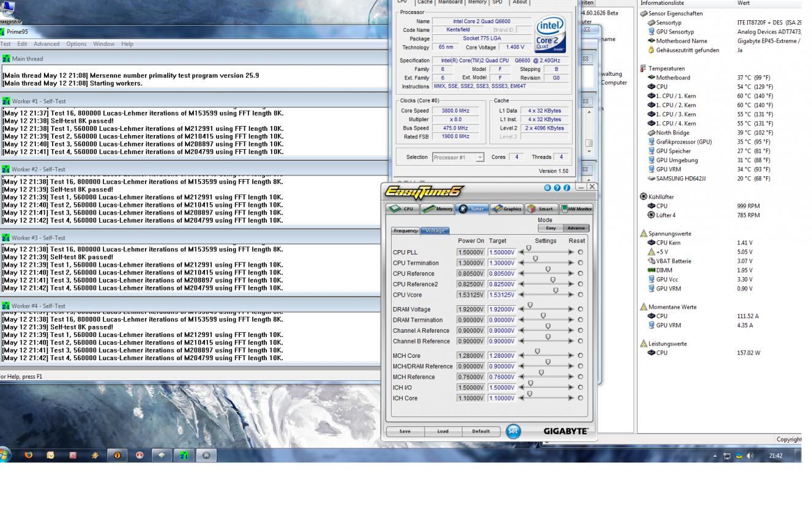Click the first round blue icon in EasyTune6 title bar

pos(548,188)
